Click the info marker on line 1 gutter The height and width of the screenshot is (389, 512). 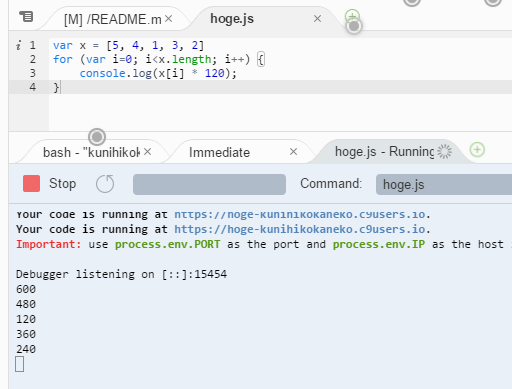point(19,45)
